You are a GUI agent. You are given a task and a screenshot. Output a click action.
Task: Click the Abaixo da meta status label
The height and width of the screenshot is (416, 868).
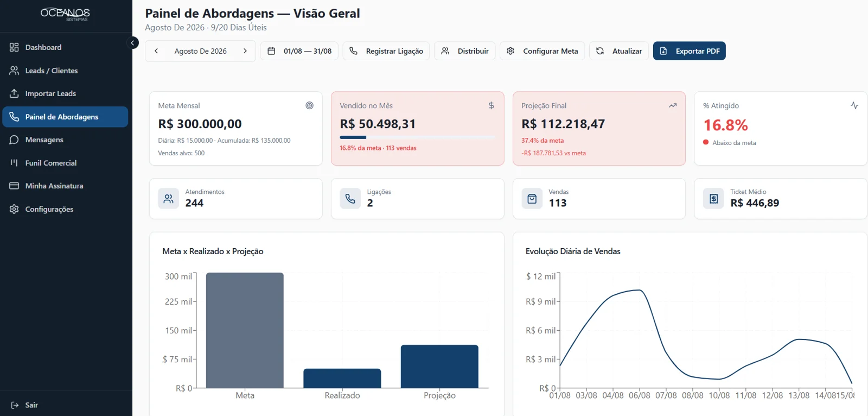pyautogui.click(x=734, y=143)
